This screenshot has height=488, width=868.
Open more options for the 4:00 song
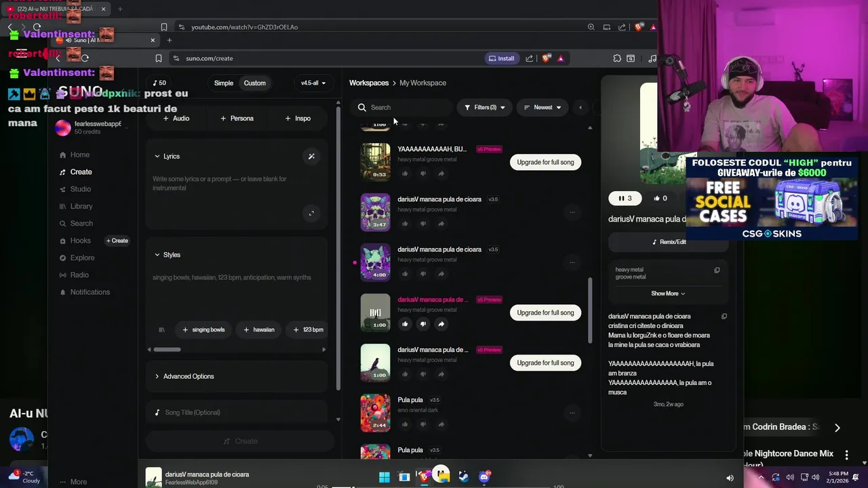(x=572, y=262)
